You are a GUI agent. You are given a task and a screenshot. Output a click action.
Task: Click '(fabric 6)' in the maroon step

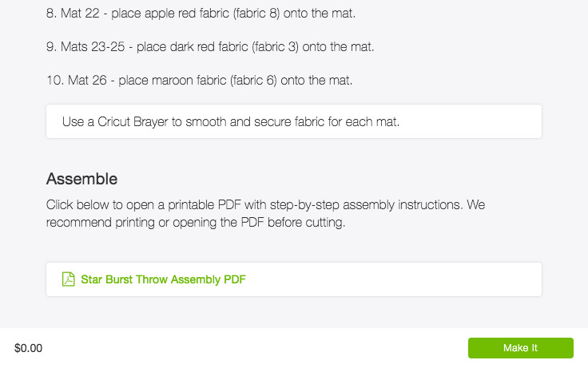(253, 80)
